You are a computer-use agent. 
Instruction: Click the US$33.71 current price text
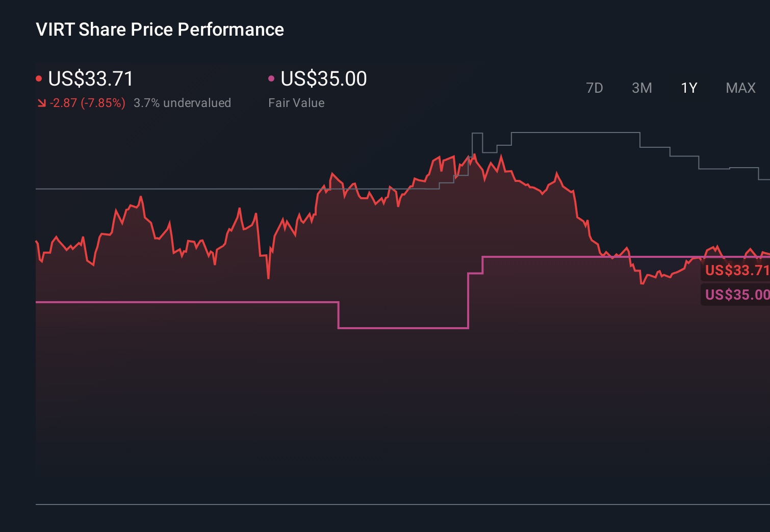click(x=90, y=78)
